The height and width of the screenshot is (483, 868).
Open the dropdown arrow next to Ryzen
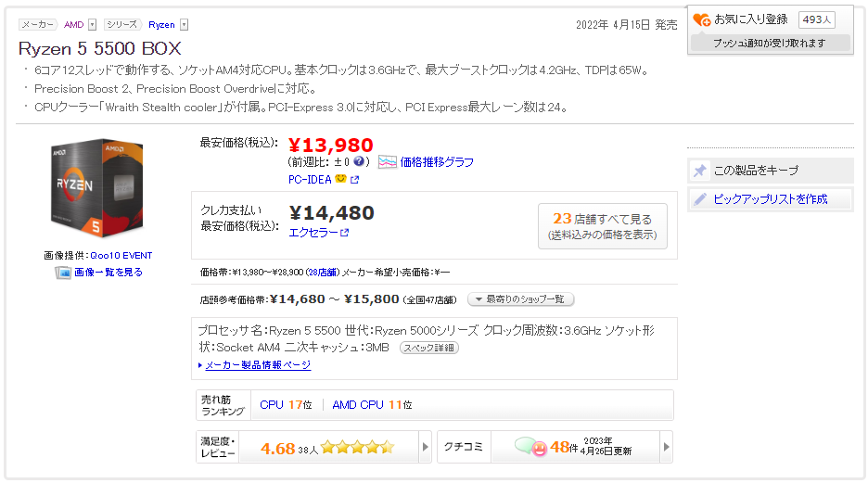(x=184, y=25)
